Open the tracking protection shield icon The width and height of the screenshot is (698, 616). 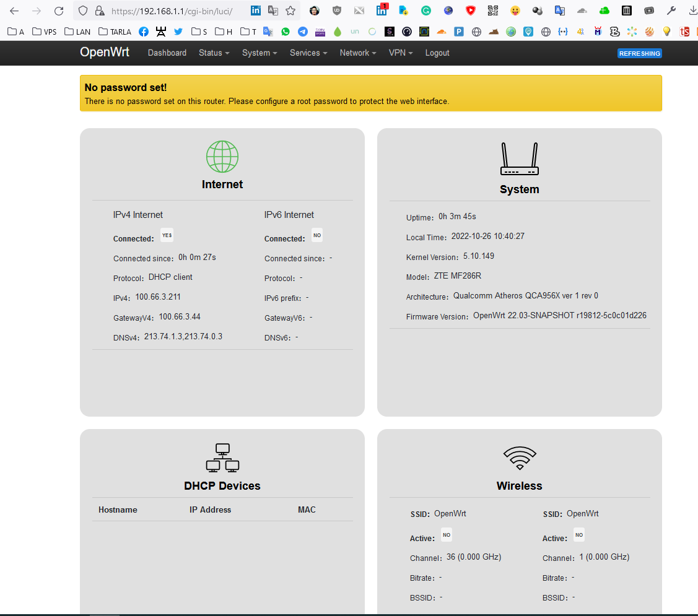pos(83,11)
